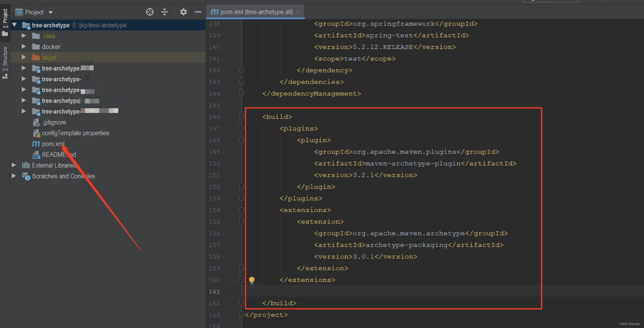Click the tree-archetype root module folder icon
The height and width of the screenshot is (328, 644).
pos(26,25)
